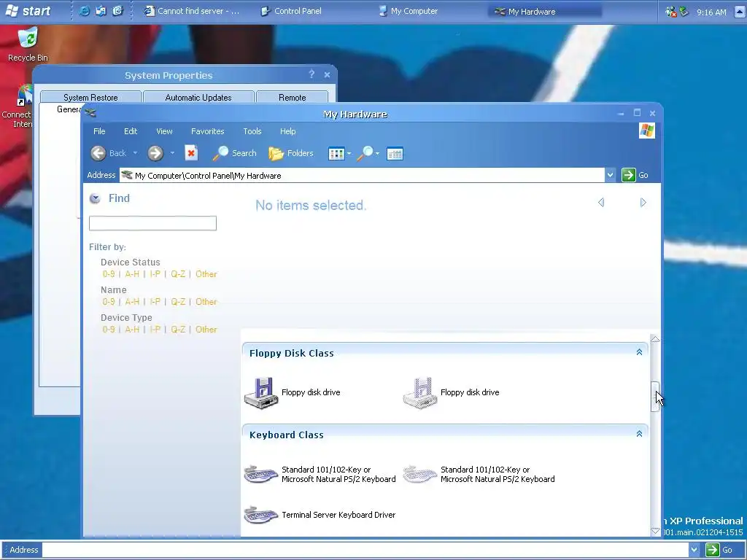
Task: Collapse the Keyboard Class group
Action: coord(639,434)
